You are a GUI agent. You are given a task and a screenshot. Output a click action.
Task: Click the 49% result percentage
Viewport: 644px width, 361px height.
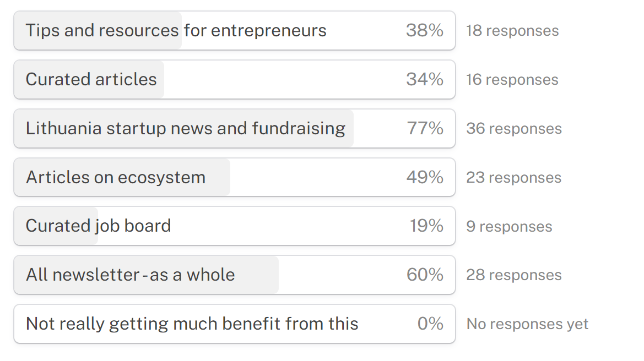coord(425,178)
